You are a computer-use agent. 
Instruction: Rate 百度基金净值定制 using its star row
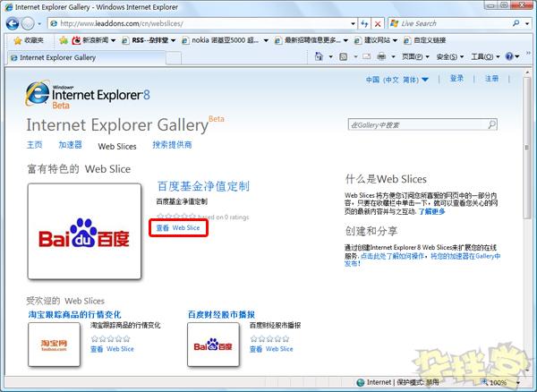(176, 217)
